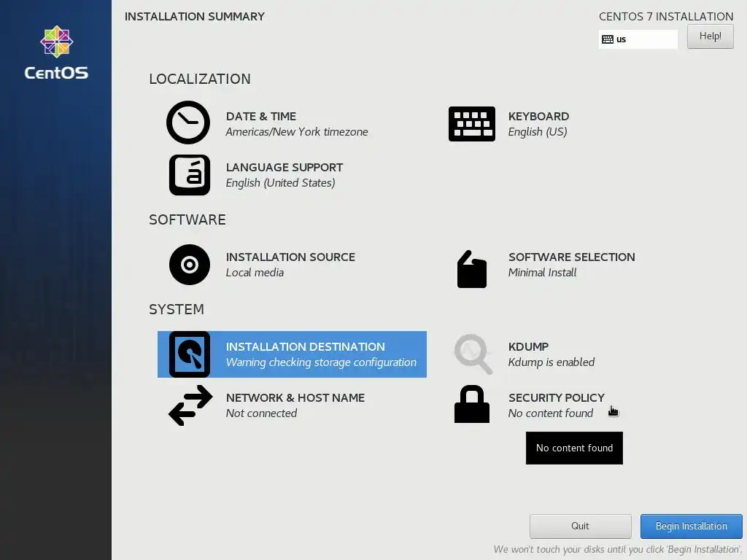Image resolution: width=747 pixels, height=560 pixels.
Task: Open the Security Policy padlock icon
Action: coord(472,404)
